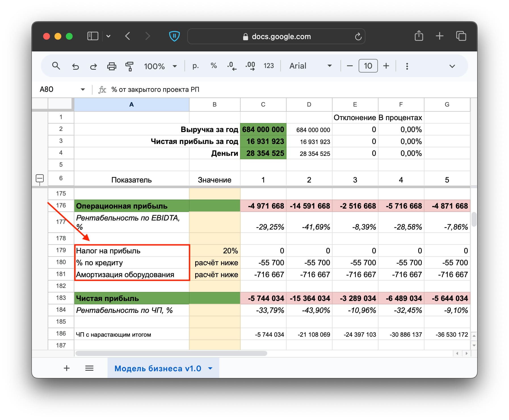Screen dimensions: 509x420
Task: Open the zoom 100% dropdown
Action: click(x=160, y=66)
